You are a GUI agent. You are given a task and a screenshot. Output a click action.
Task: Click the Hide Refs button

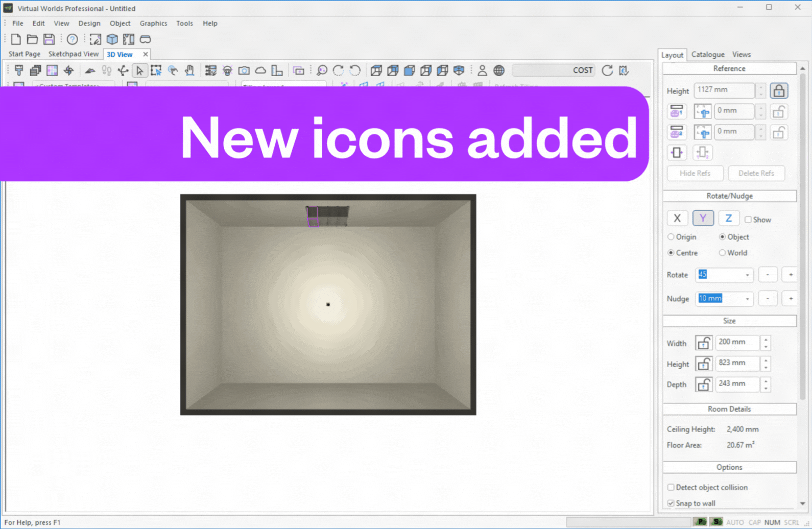[x=695, y=174]
